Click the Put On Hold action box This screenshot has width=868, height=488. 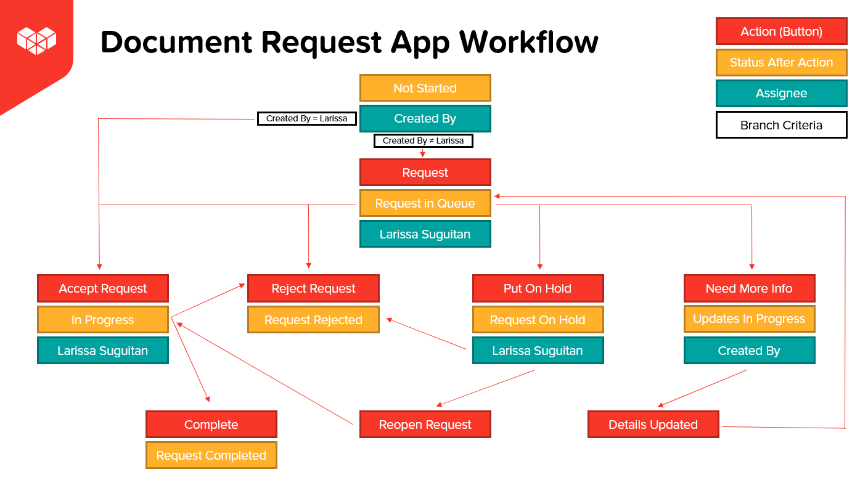(538, 288)
